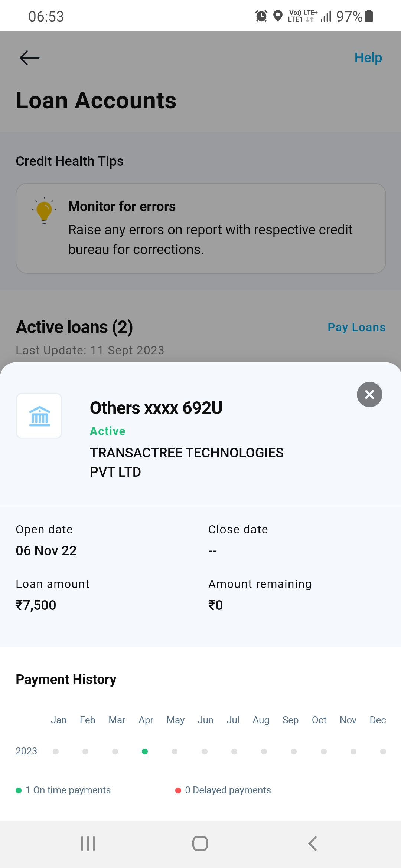Select the green April payment dot

145,752
